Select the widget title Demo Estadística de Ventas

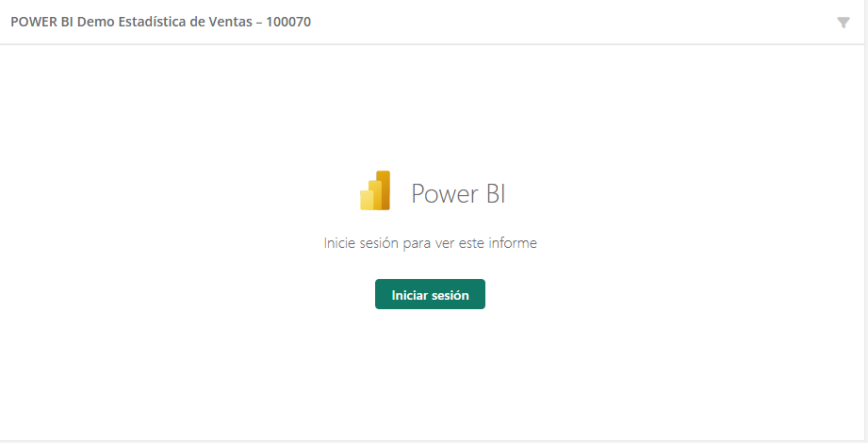(x=160, y=22)
